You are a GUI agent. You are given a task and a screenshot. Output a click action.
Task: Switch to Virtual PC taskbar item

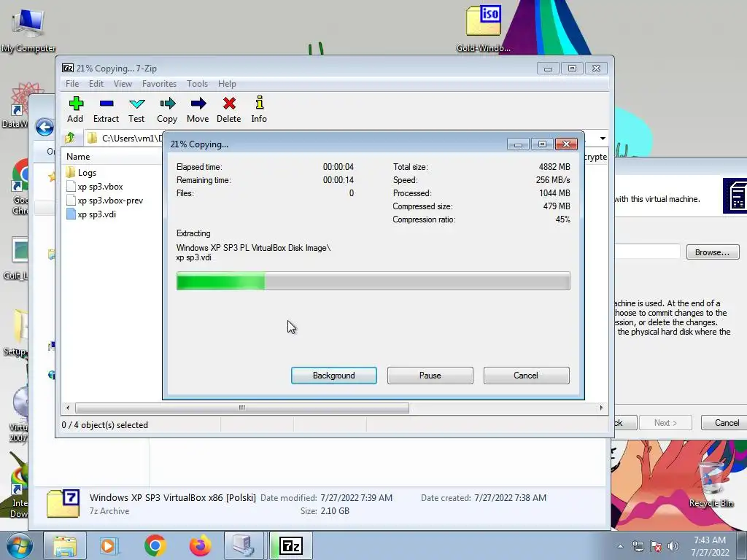244,545
